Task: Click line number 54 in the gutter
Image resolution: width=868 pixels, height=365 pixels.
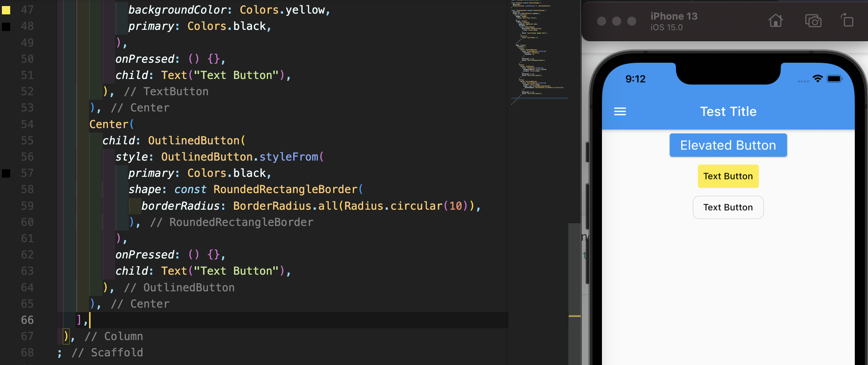Action: click(x=27, y=124)
